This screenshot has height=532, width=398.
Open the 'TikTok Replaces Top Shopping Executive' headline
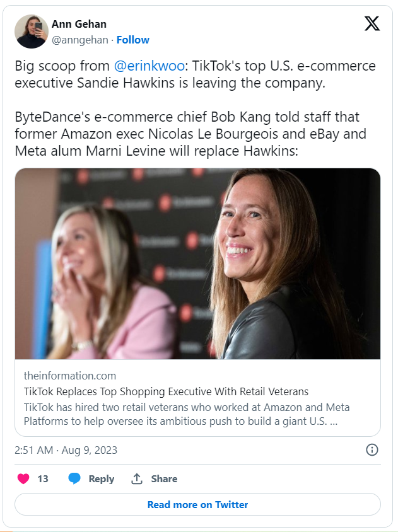166,391
